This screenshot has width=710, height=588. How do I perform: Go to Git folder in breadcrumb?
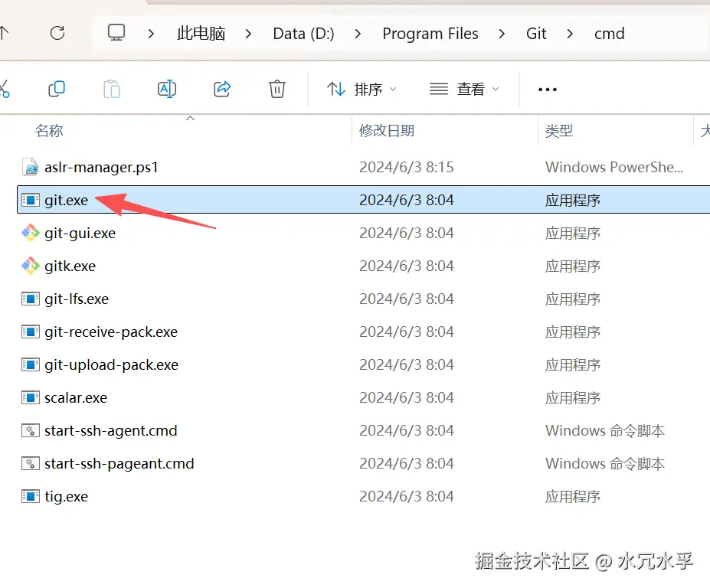[536, 34]
